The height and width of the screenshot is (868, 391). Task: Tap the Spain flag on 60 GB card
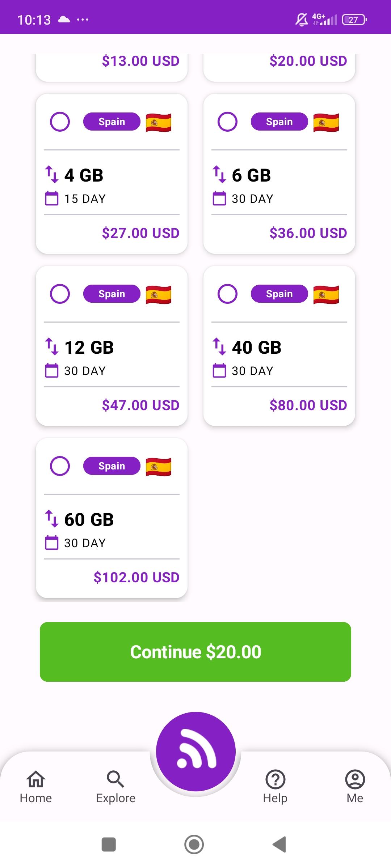(159, 467)
